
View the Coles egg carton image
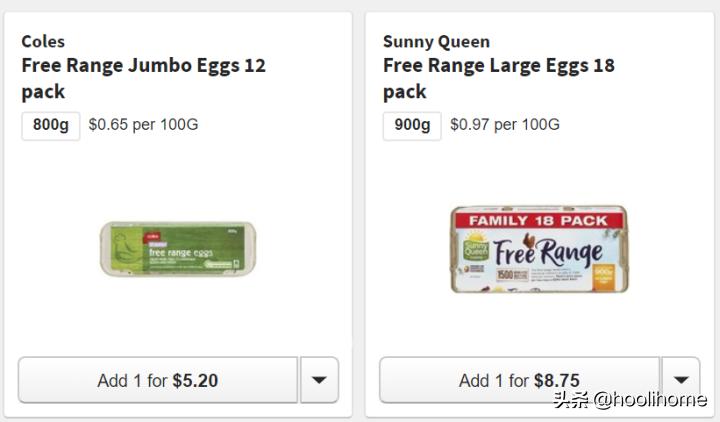176,249
